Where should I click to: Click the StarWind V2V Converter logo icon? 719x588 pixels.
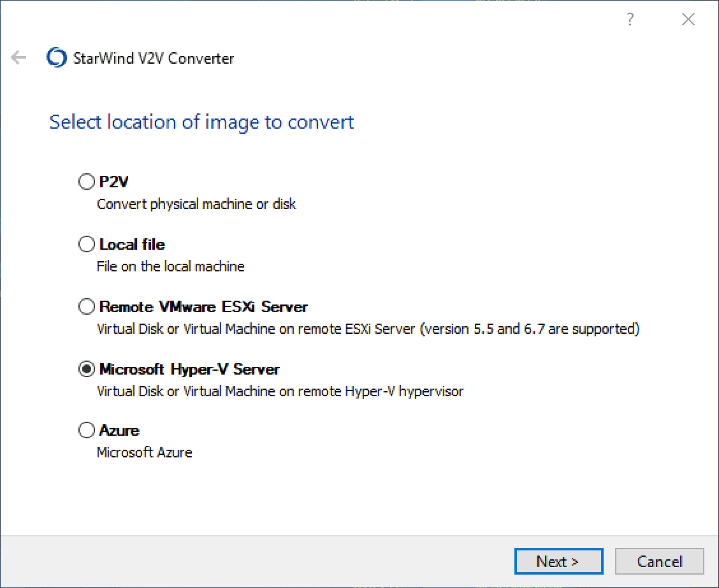coord(56,58)
